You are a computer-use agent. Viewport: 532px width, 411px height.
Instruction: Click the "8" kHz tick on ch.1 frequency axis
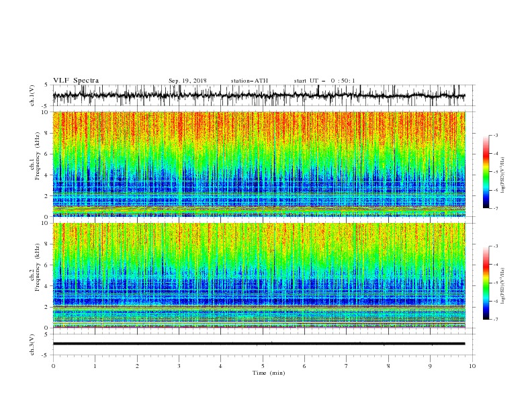47,133
